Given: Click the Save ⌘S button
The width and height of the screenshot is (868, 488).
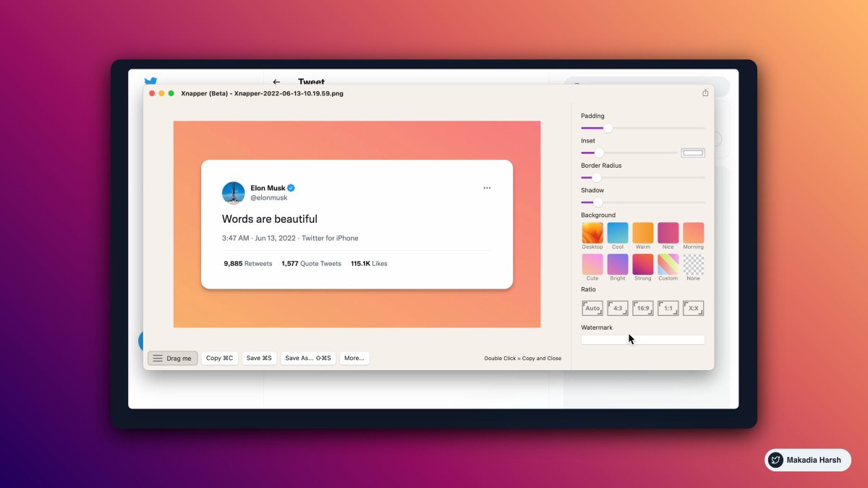Looking at the screenshot, I should coord(259,358).
